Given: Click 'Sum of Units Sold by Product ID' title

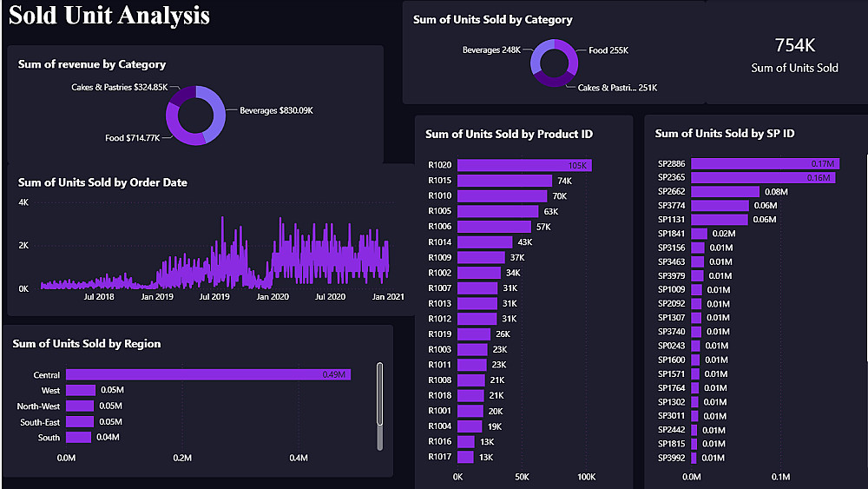Looking at the screenshot, I should [x=509, y=134].
